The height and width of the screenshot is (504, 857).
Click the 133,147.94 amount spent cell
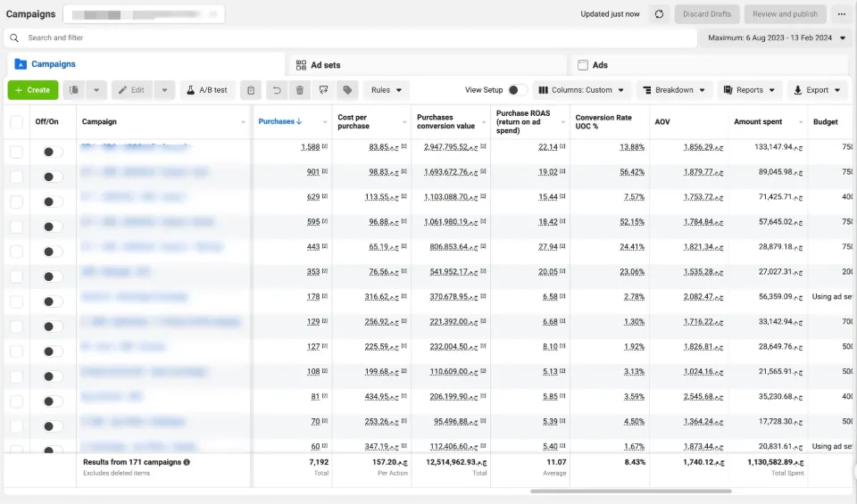[778, 147]
